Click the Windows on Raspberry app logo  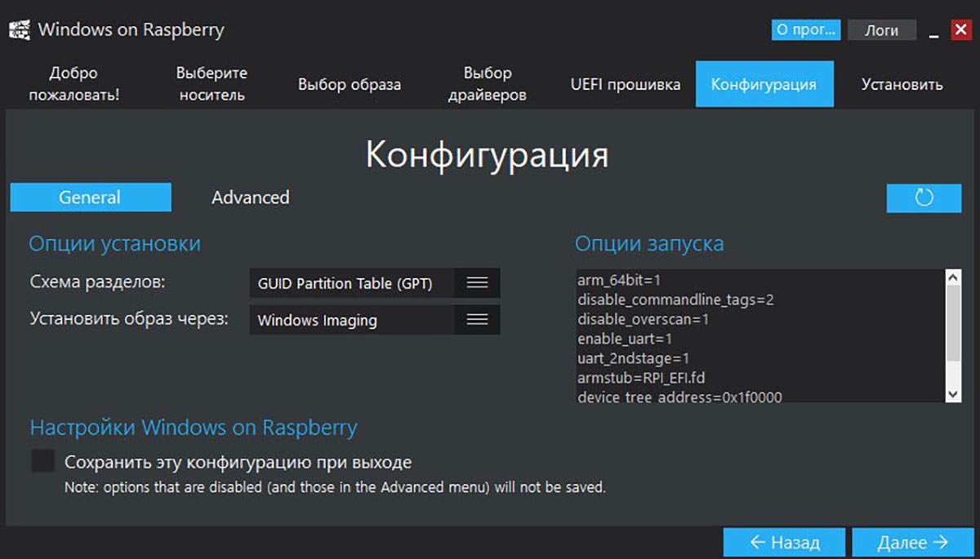tap(19, 30)
